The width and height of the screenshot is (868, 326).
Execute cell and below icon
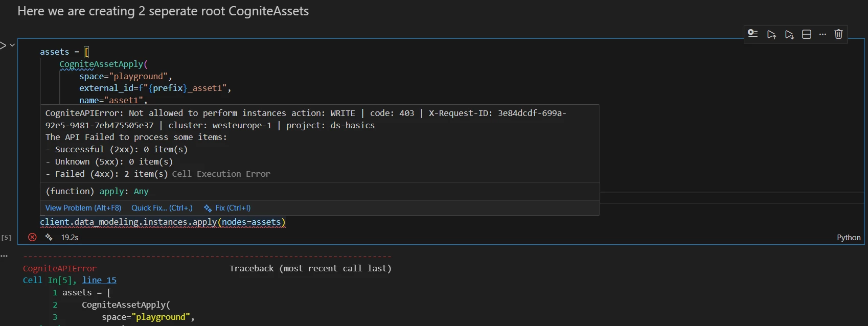(789, 34)
